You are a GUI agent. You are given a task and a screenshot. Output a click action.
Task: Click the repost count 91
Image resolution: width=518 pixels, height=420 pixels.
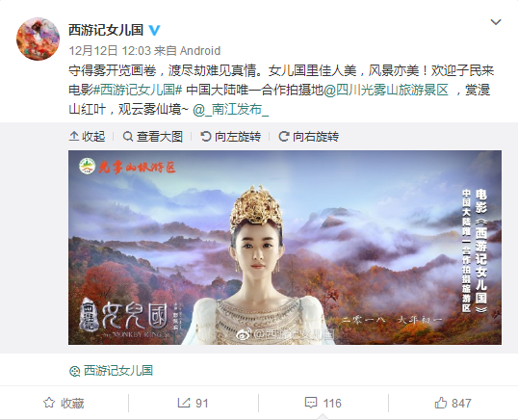[201, 404]
